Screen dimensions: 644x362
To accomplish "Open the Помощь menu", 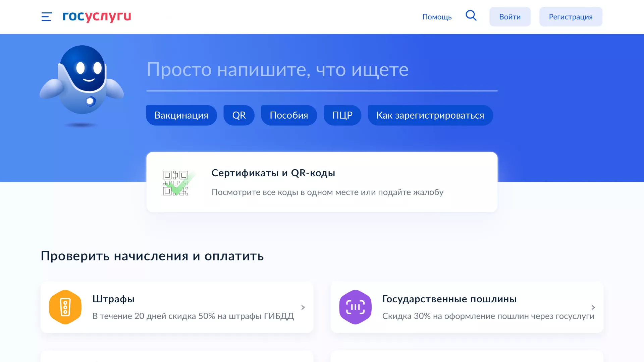I will tap(437, 17).
